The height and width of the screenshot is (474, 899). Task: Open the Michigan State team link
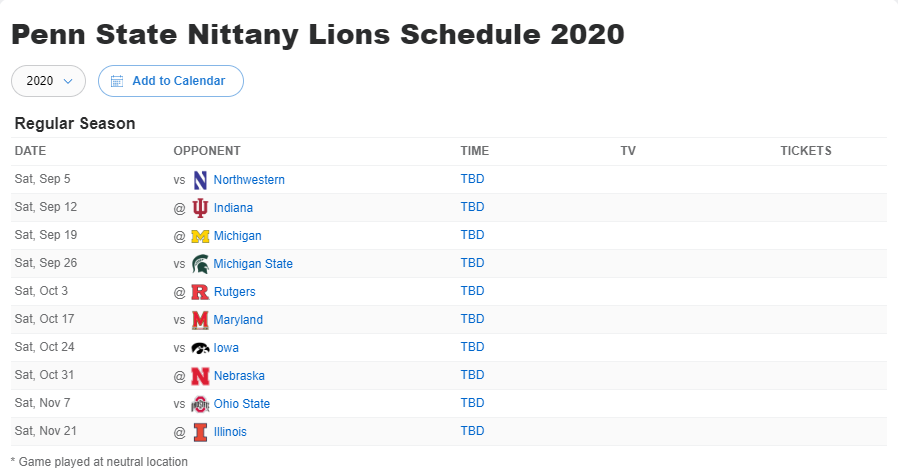[253, 264]
